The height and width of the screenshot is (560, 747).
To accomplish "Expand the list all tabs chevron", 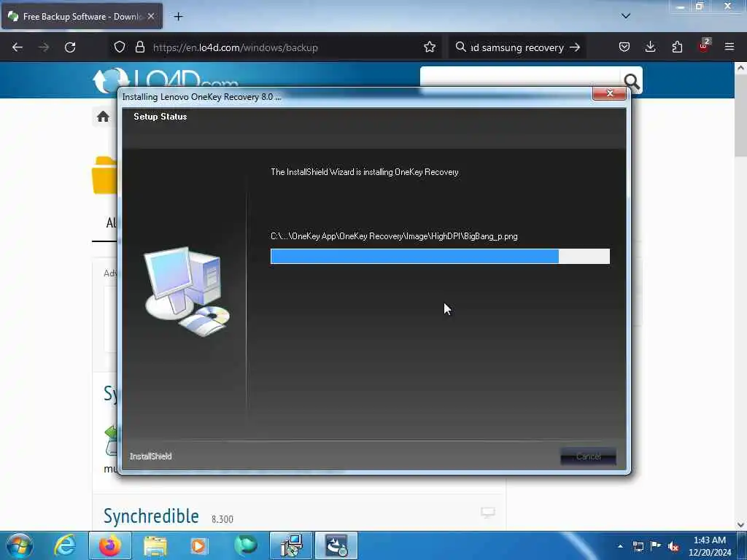I will (626, 16).
